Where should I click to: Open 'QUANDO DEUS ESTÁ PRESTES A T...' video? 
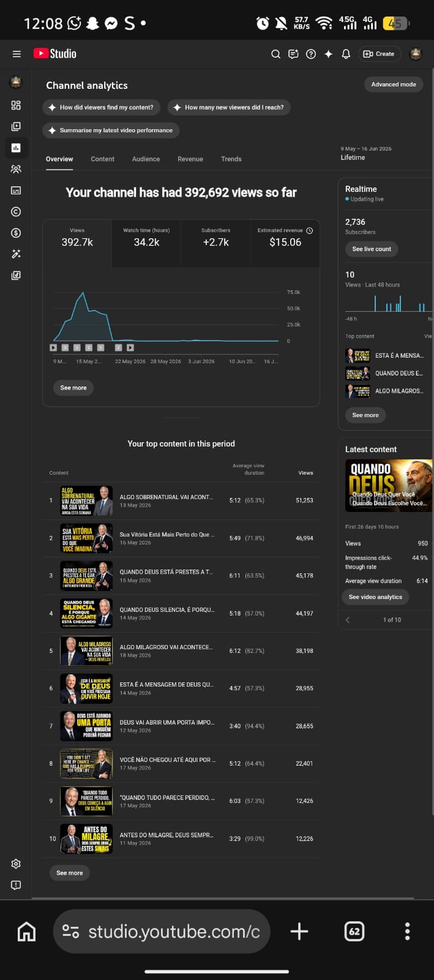tap(181, 576)
